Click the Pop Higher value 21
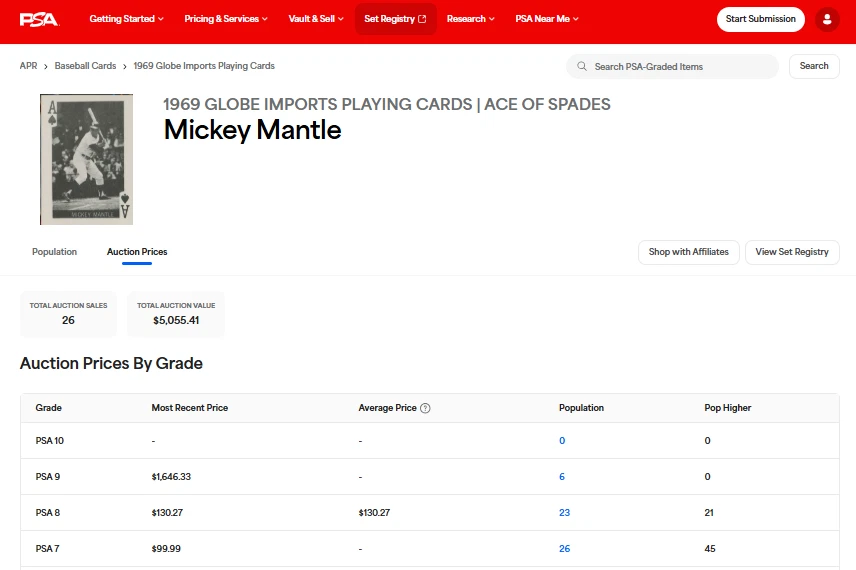This screenshot has width=856, height=570. (709, 513)
